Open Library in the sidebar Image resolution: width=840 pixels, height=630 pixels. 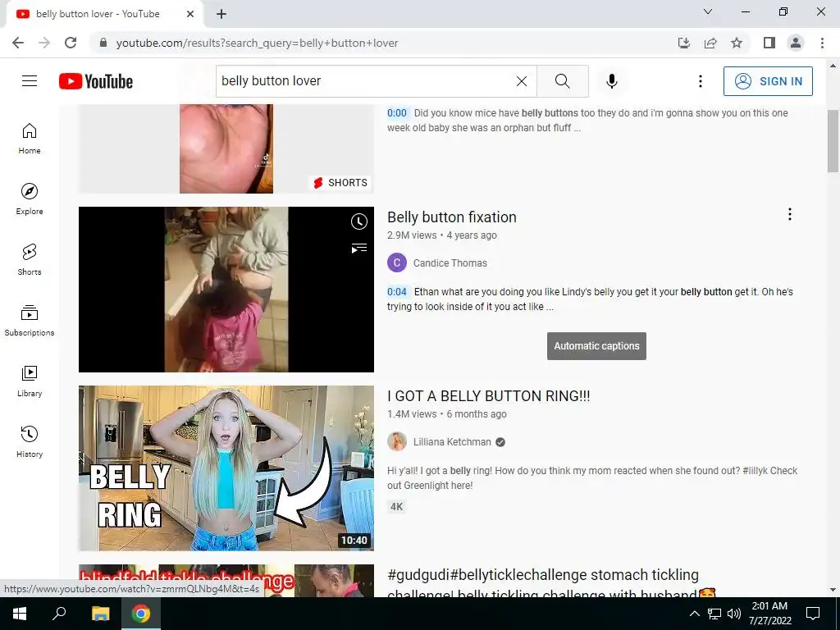[x=30, y=381]
